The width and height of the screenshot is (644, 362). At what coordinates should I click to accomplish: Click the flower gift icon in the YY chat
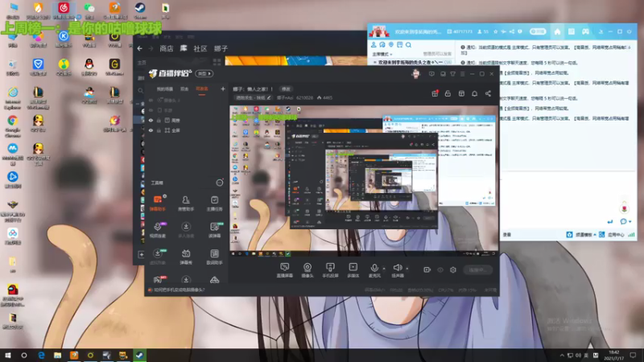(x=625, y=208)
